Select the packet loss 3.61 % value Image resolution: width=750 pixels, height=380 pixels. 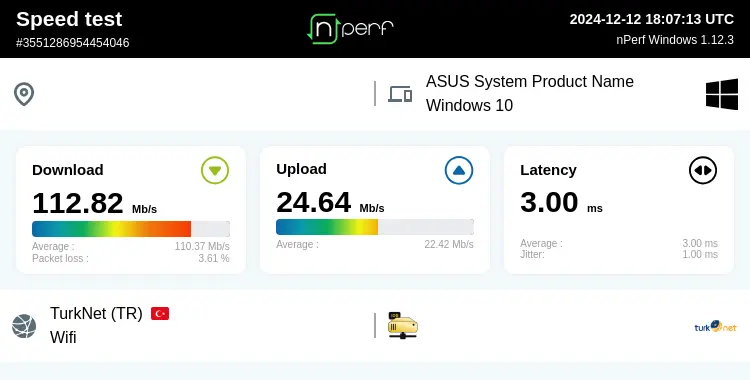tap(214, 258)
